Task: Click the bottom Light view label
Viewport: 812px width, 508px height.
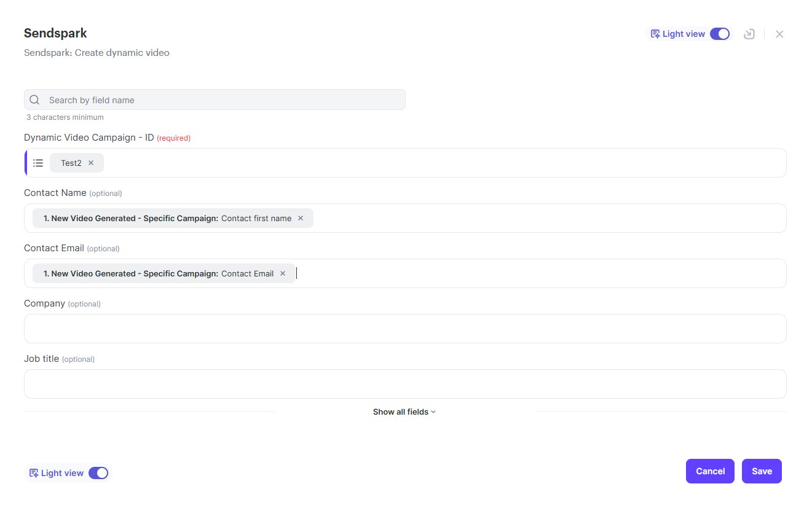Action: [x=62, y=473]
